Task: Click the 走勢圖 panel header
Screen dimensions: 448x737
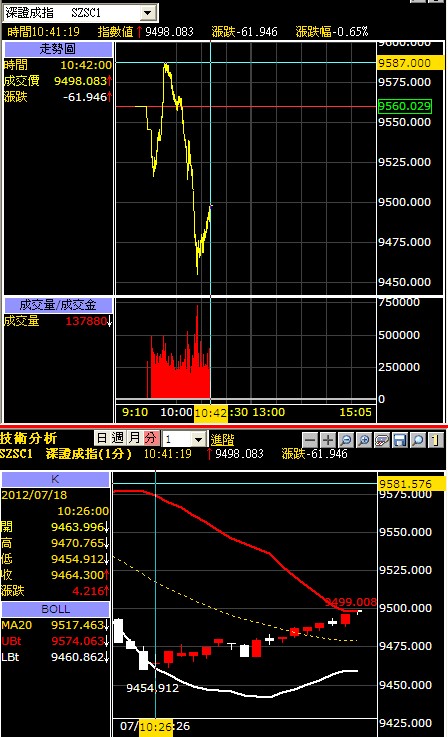Action: click(x=58, y=49)
